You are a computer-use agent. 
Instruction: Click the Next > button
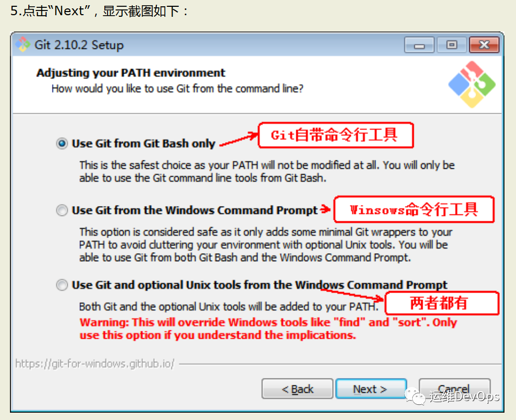371,389
